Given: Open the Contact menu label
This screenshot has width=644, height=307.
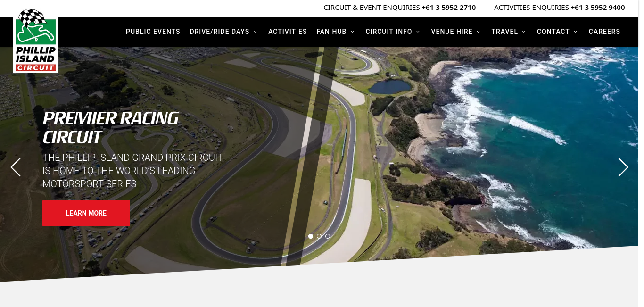Looking at the screenshot, I should pos(553,32).
